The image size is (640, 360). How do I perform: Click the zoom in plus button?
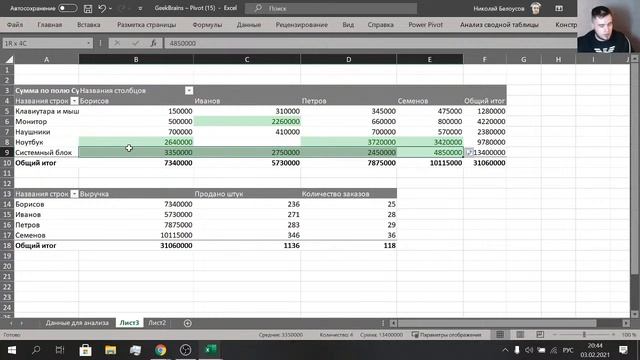pyautogui.click(x=613, y=335)
